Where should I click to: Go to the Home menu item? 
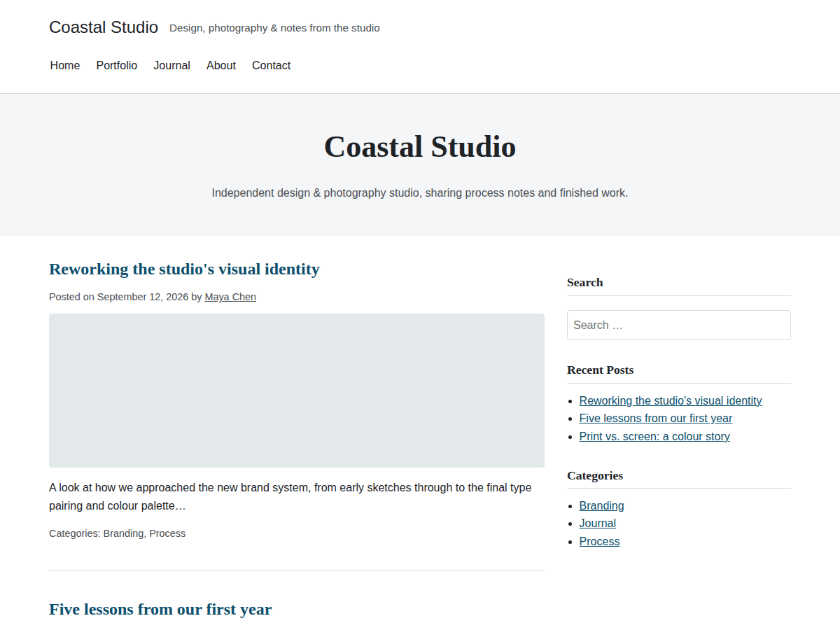[65, 65]
